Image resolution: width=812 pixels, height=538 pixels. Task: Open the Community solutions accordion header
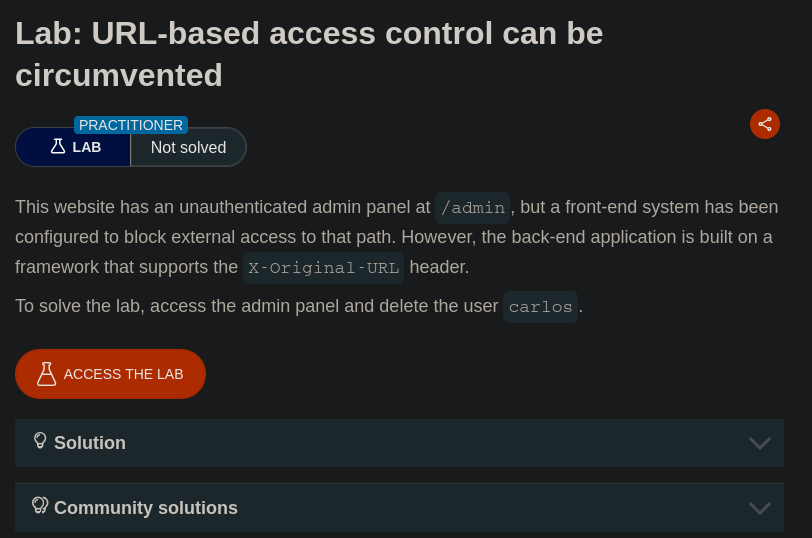tap(399, 508)
